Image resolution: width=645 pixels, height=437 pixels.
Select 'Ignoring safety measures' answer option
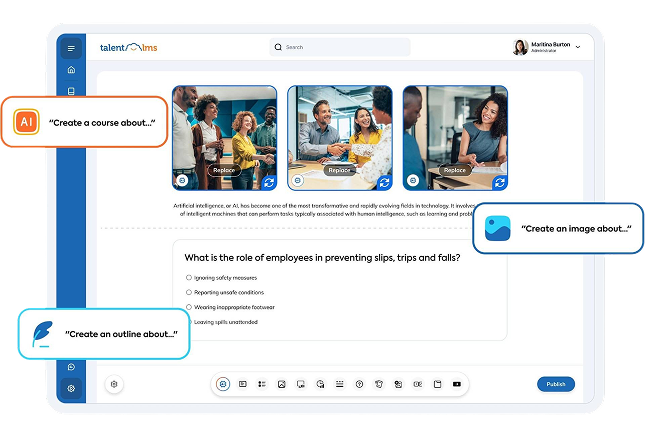point(189,277)
